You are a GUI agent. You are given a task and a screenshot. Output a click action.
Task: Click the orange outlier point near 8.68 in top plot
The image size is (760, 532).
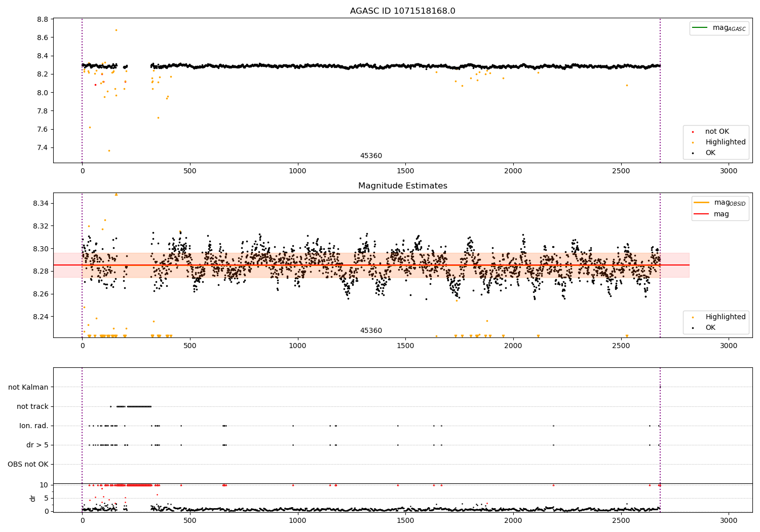[116, 30]
